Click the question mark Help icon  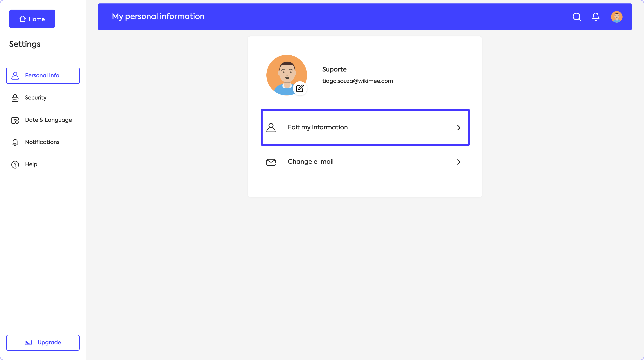point(15,164)
